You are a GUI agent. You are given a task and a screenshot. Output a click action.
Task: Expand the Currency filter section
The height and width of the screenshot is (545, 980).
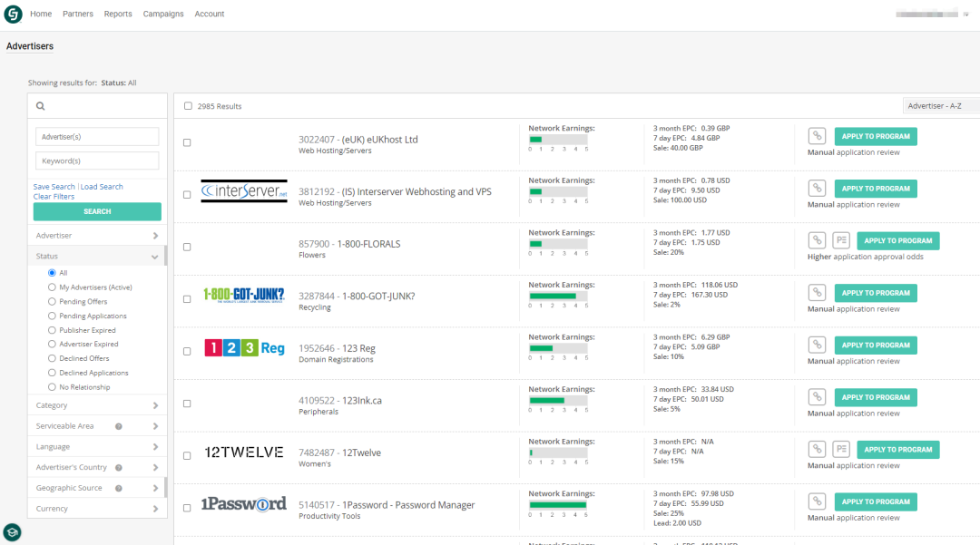point(97,508)
